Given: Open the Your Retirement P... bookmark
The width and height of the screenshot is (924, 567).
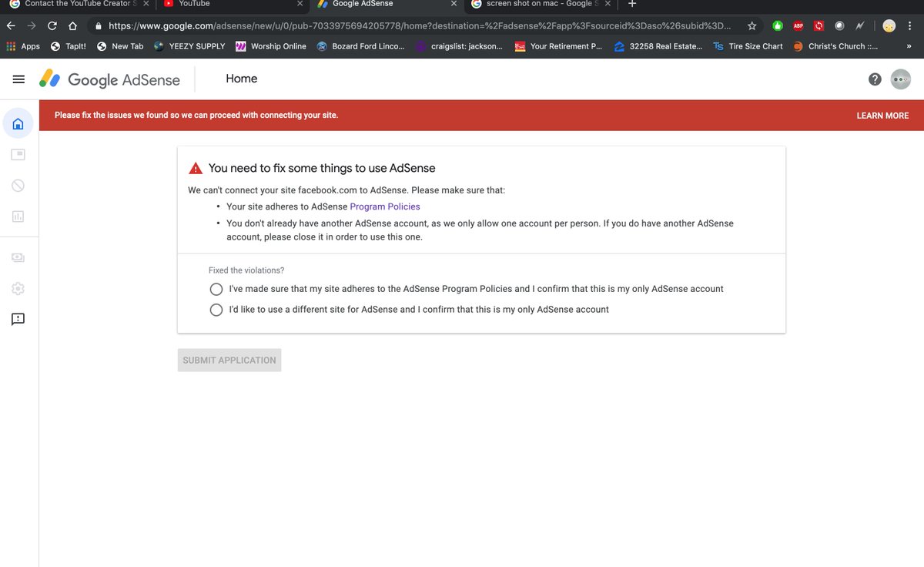Looking at the screenshot, I should [x=558, y=46].
